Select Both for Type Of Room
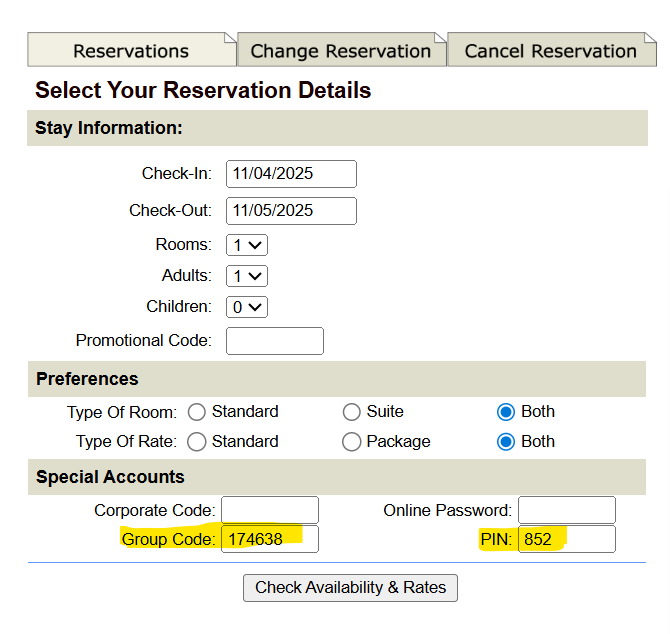The height and width of the screenshot is (634, 670). click(x=507, y=412)
